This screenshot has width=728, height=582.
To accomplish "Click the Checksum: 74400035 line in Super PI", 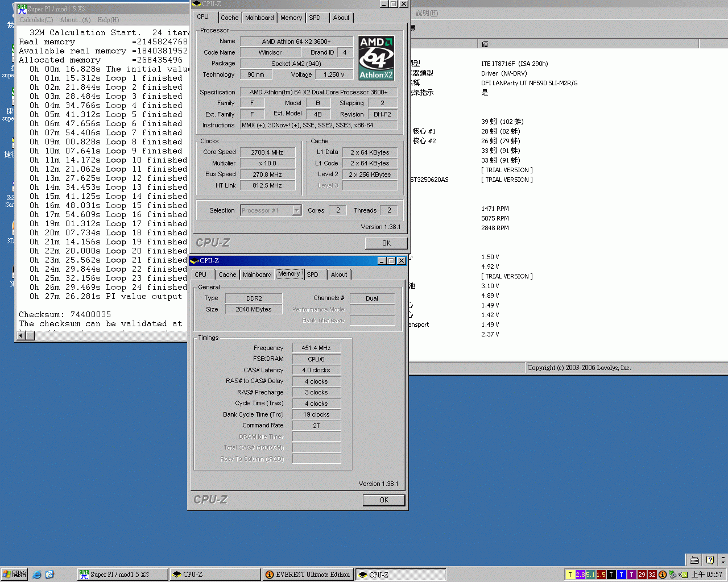I will tap(65, 314).
